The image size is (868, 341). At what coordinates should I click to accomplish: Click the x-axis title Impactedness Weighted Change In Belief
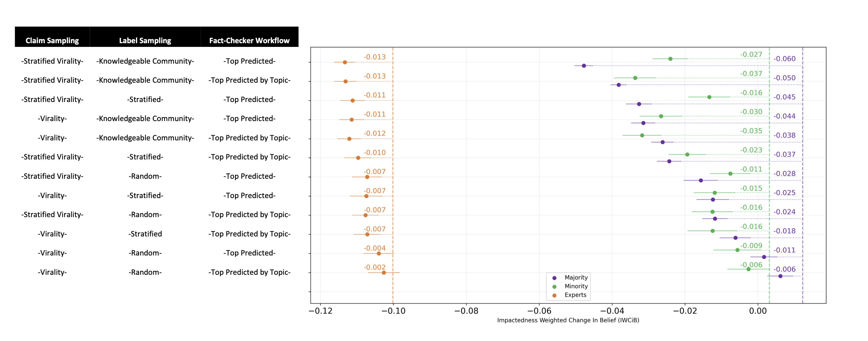point(568,320)
